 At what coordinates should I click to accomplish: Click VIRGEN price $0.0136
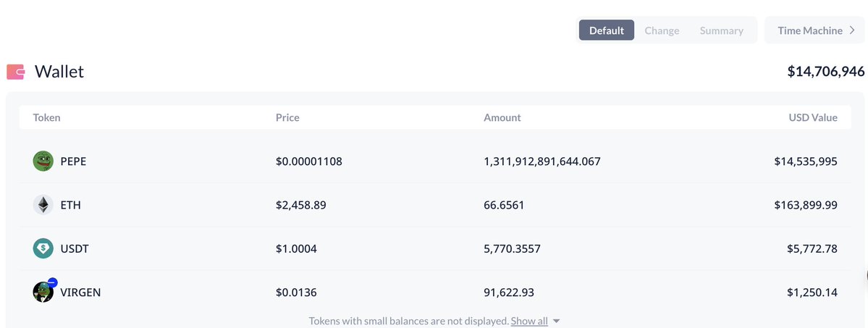click(x=296, y=292)
